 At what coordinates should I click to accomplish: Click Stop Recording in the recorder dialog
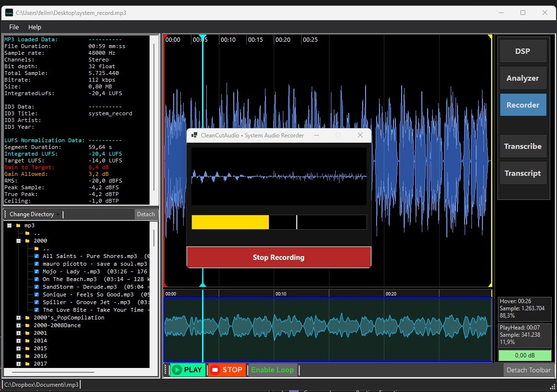point(278,257)
